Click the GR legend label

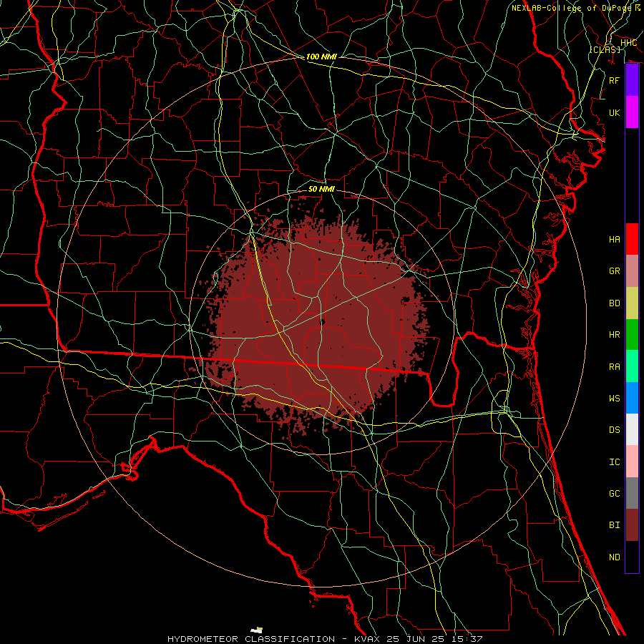[614, 271]
